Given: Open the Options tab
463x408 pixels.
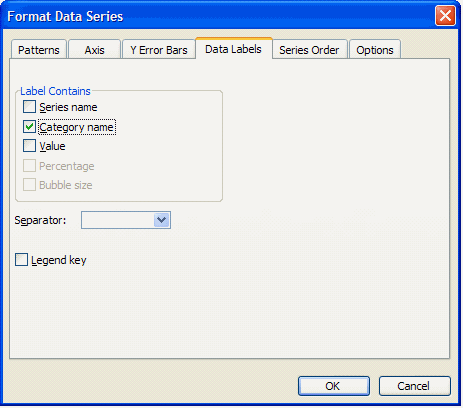Looking at the screenshot, I should coord(375,50).
